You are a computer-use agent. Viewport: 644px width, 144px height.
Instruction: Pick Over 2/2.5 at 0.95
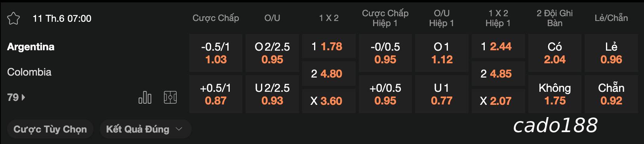pyautogui.click(x=272, y=53)
